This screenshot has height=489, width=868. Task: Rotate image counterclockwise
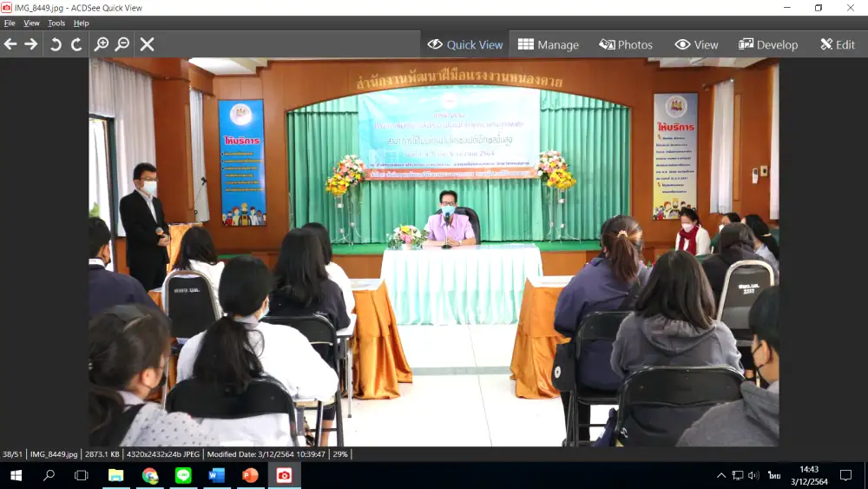[x=56, y=44]
